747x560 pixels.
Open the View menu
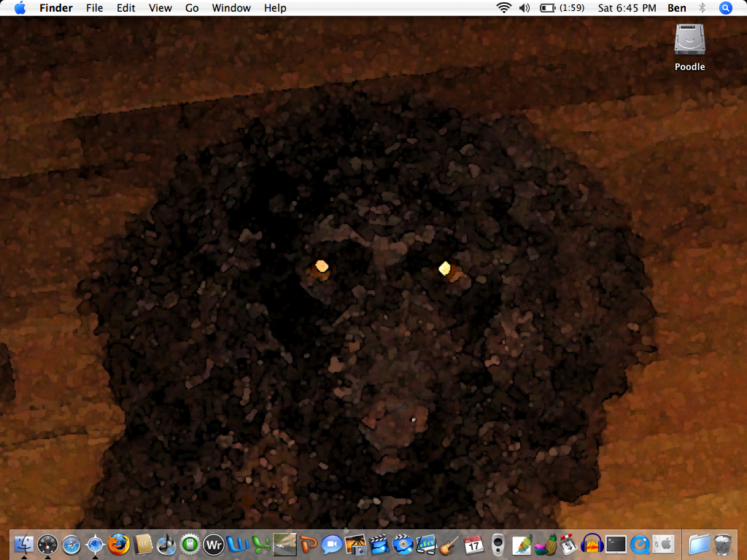pos(160,8)
